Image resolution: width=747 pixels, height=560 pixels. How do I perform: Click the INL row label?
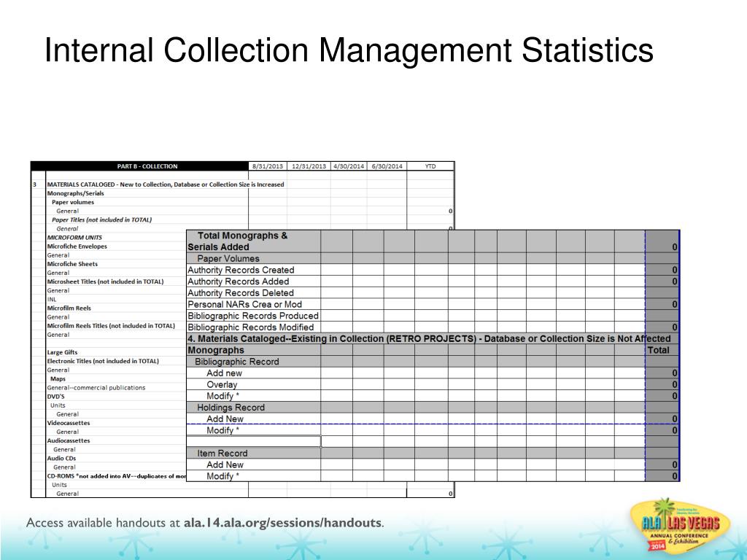52,299
